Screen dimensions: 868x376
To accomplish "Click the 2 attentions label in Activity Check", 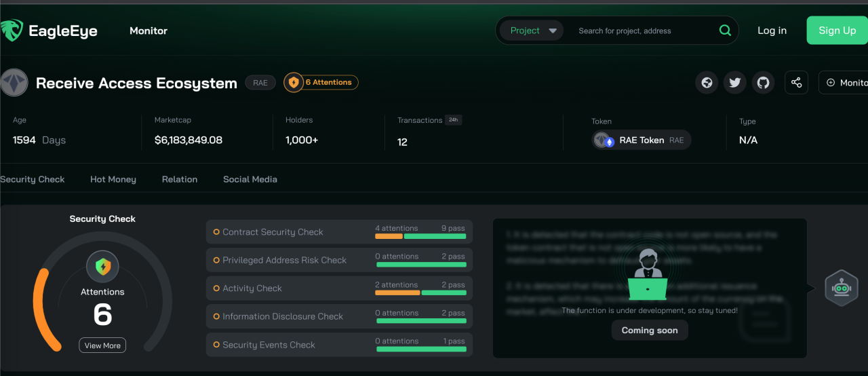I will point(397,285).
